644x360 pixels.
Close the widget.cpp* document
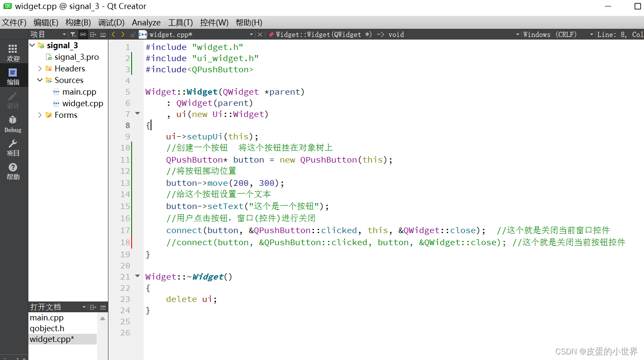pyautogui.click(x=260, y=34)
